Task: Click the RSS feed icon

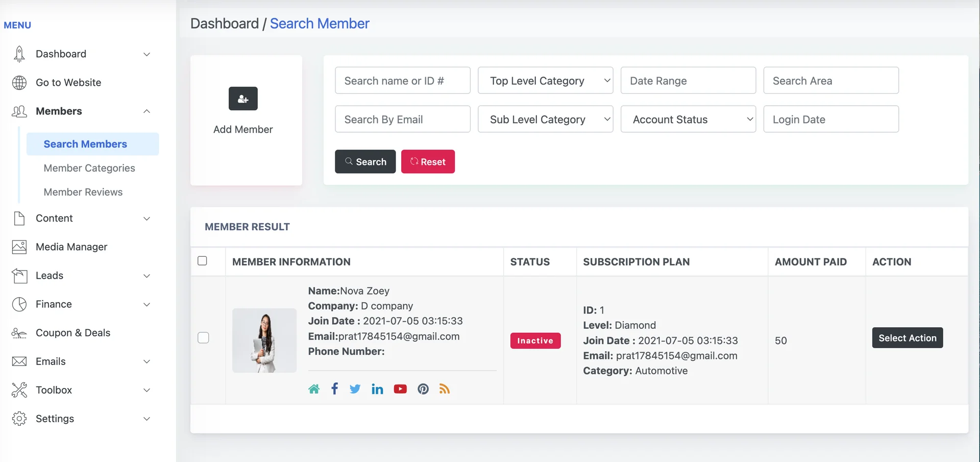Action: click(x=445, y=388)
